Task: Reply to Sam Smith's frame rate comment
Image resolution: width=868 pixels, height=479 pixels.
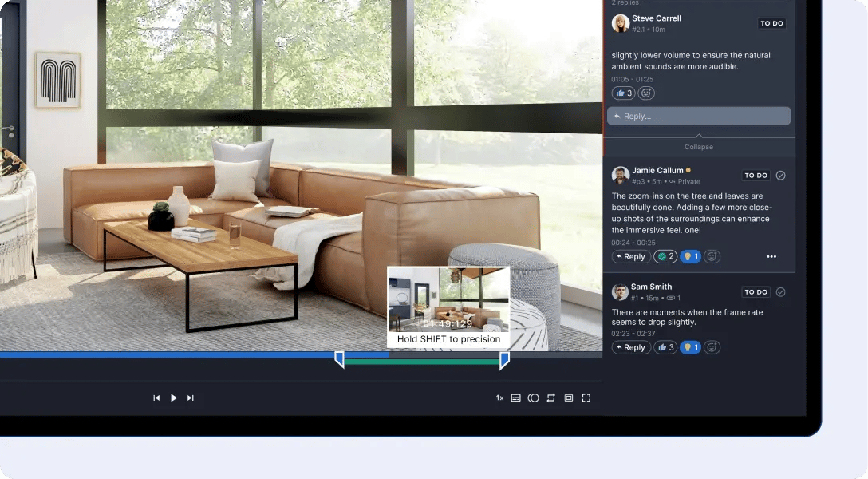Action: [631, 347]
